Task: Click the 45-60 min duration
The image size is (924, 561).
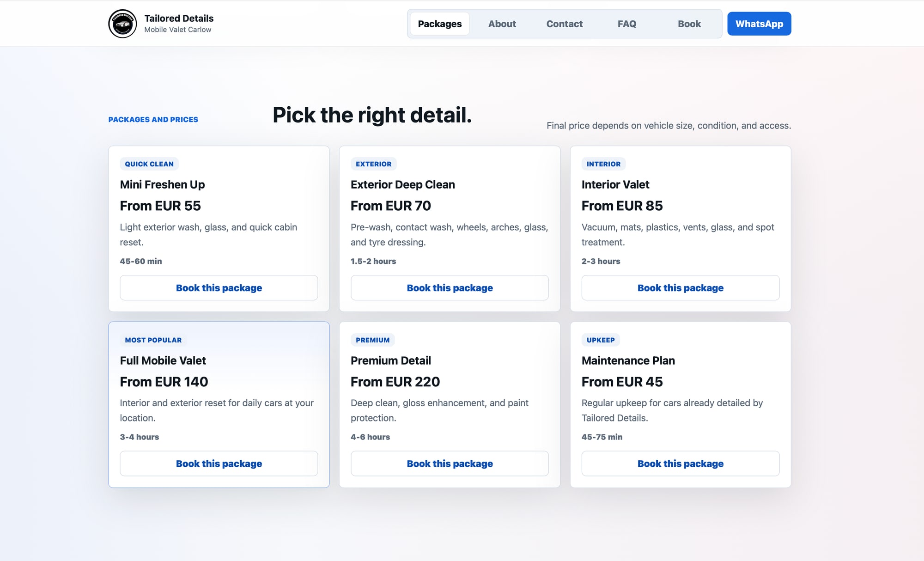Action: click(141, 261)
